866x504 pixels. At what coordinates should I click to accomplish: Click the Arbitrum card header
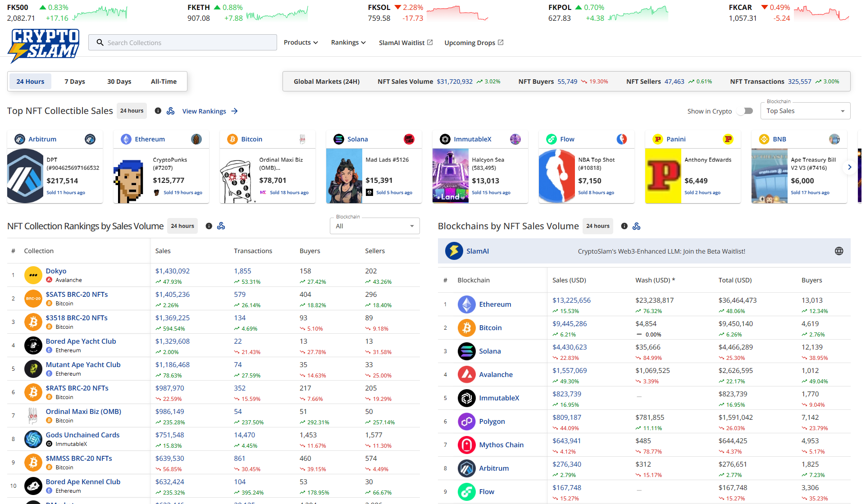point(55,139)
